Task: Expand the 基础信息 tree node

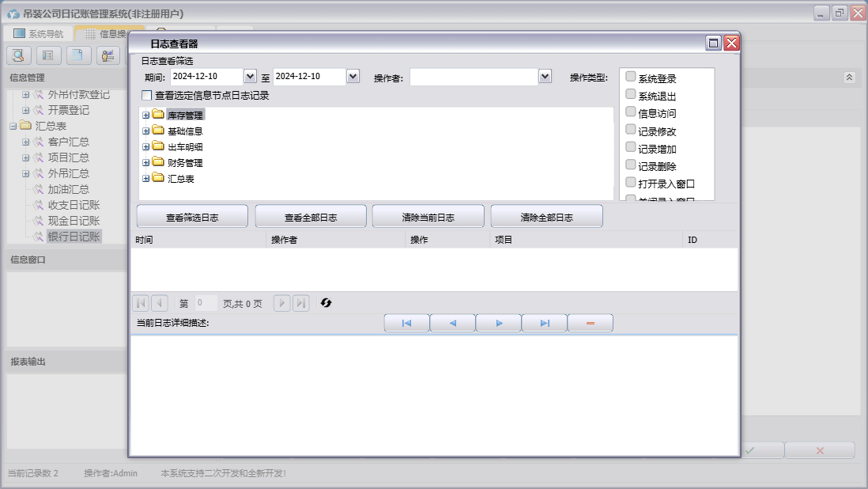Action: pos(145,131)
